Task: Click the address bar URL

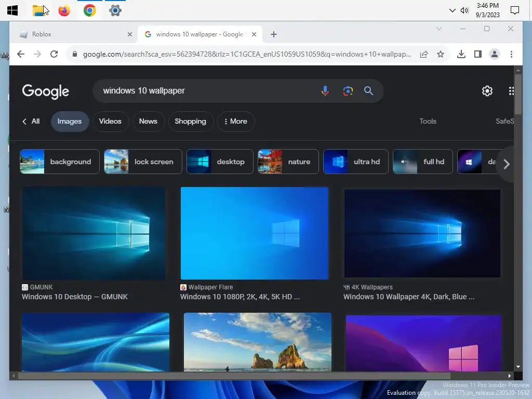Action: pyautogui.click(x=247, y=54)
